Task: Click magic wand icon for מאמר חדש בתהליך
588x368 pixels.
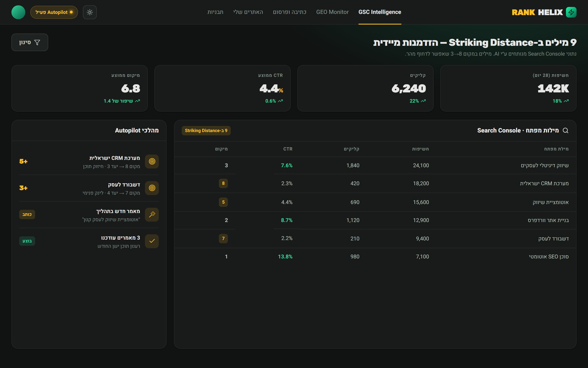Action: point(152,214)
